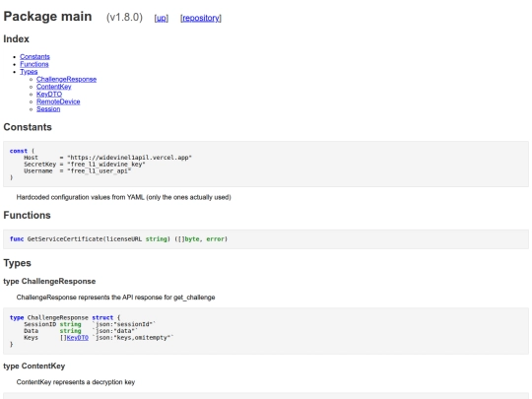Open the KeyDTO index link
This screenshot has height=399, width=532.
point(49,94)
